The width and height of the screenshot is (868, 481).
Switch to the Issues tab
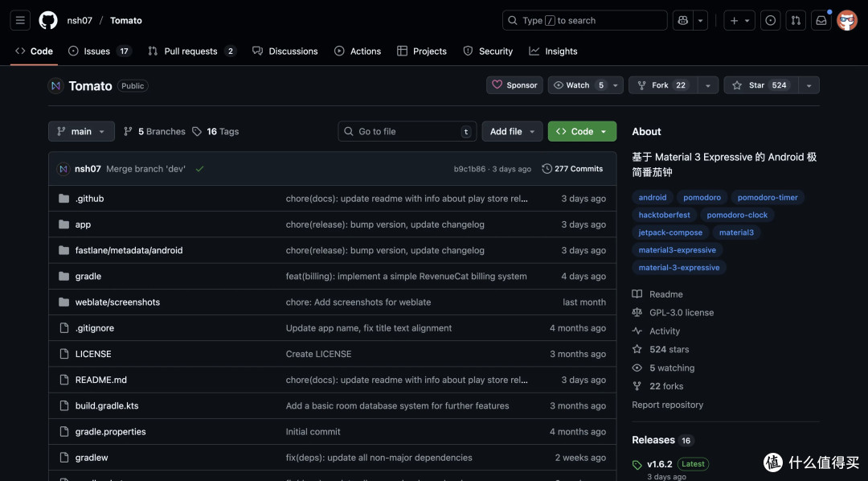100,51
